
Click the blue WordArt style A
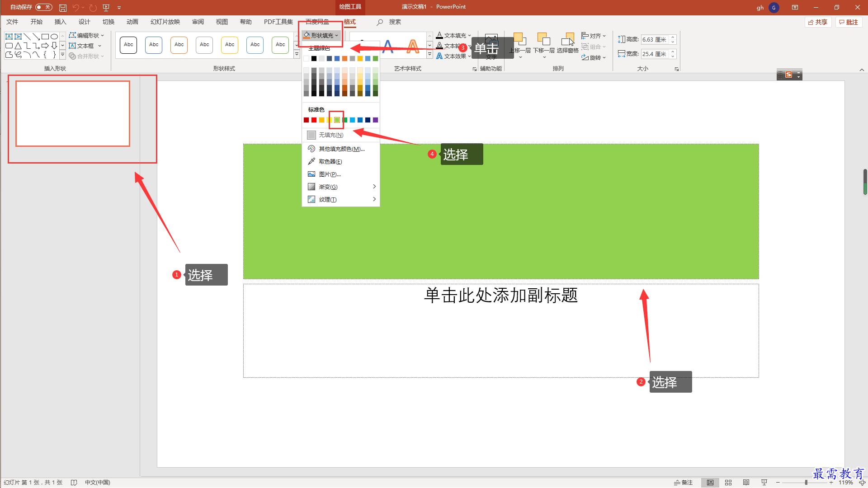click(x=388, y=46)
